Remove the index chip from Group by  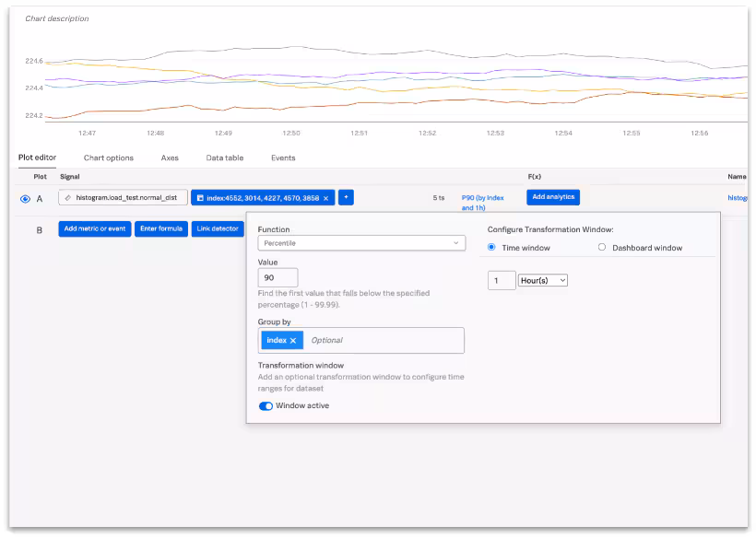click(291, 340)
